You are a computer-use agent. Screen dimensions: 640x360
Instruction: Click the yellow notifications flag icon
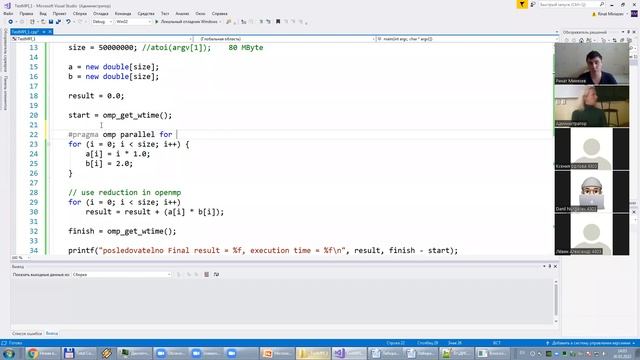coord(522,4)
